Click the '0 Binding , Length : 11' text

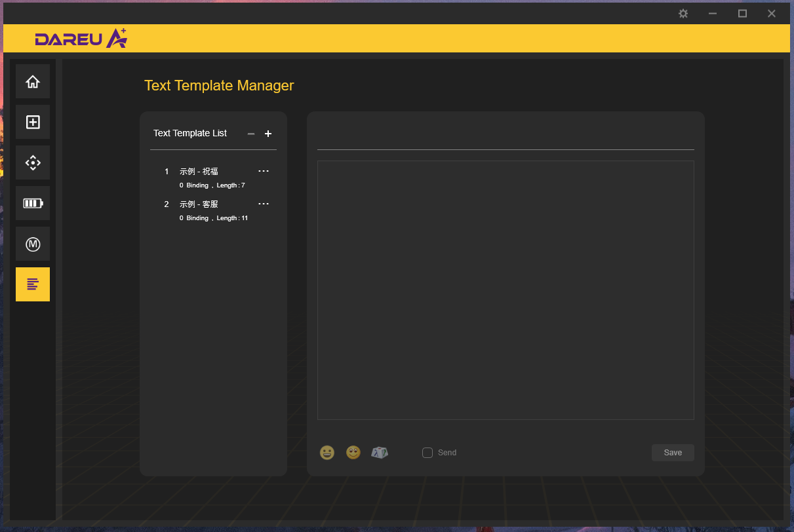[x=214, y=218]
